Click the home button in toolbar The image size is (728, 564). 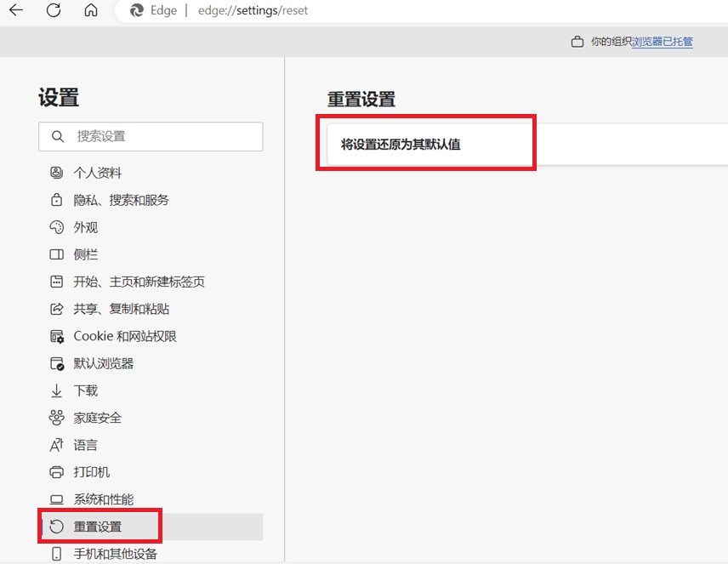[90, 11]
